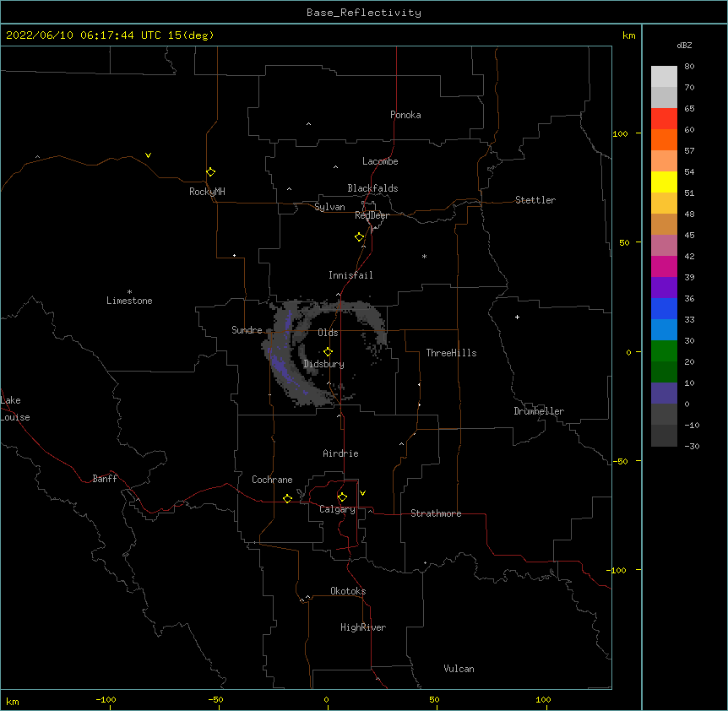Select the Sylvan map label
Screen dimensions: 728x711
click(x=329, y=207)
